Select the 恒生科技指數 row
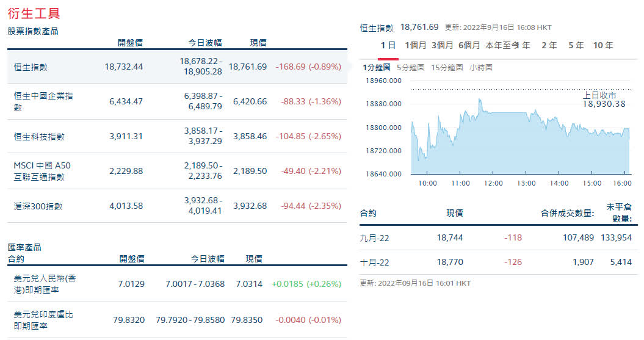This screenshot has height=340, width=644. [x=177, y=136]
